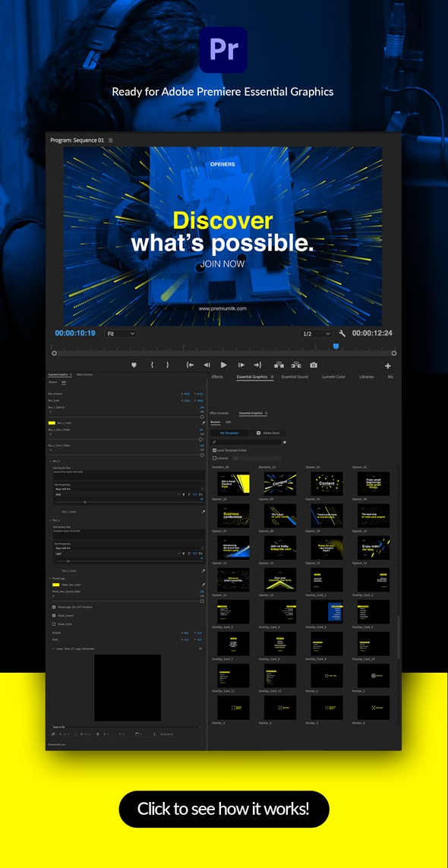Click the Photo_Box_Color yellow swatch
Viewport: 448px width, 868px height.
tap(56, 585)
